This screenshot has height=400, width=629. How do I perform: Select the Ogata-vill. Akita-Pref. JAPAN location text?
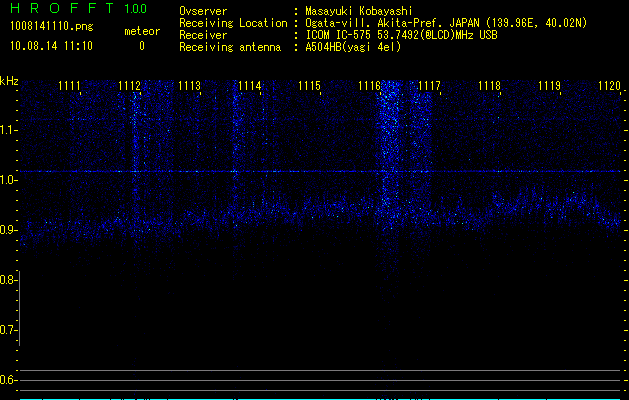pos(446,23)
